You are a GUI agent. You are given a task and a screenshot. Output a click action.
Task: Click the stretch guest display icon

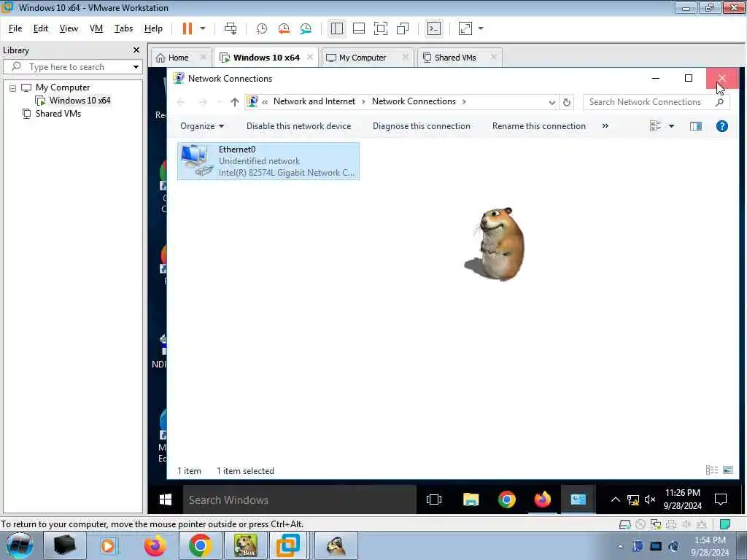coord(465,28)
